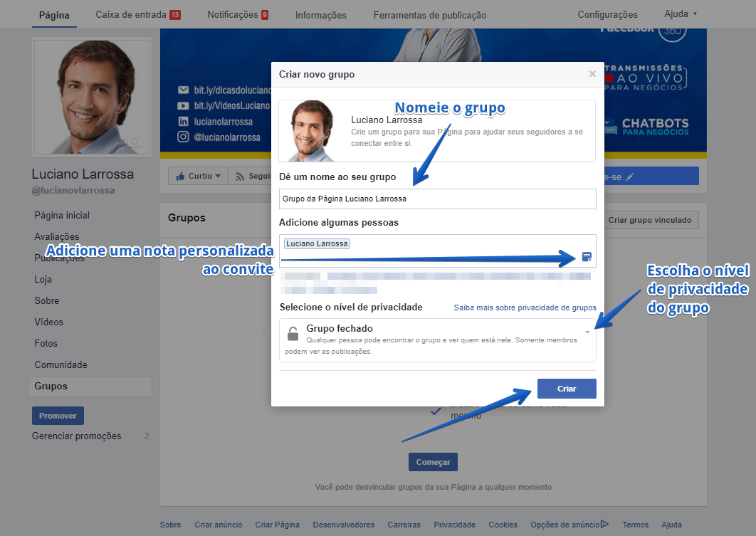Open the Notificações tab
Image resolution: width=756 pixels, height=536 pixels.
238,14
